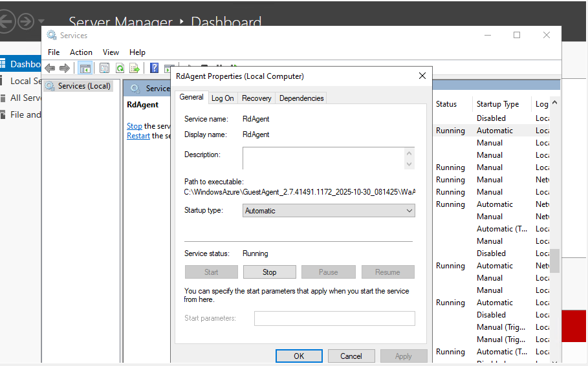Click Cancel in RdAgent Properties
The image size is (588, 366).
pos(351,356)
